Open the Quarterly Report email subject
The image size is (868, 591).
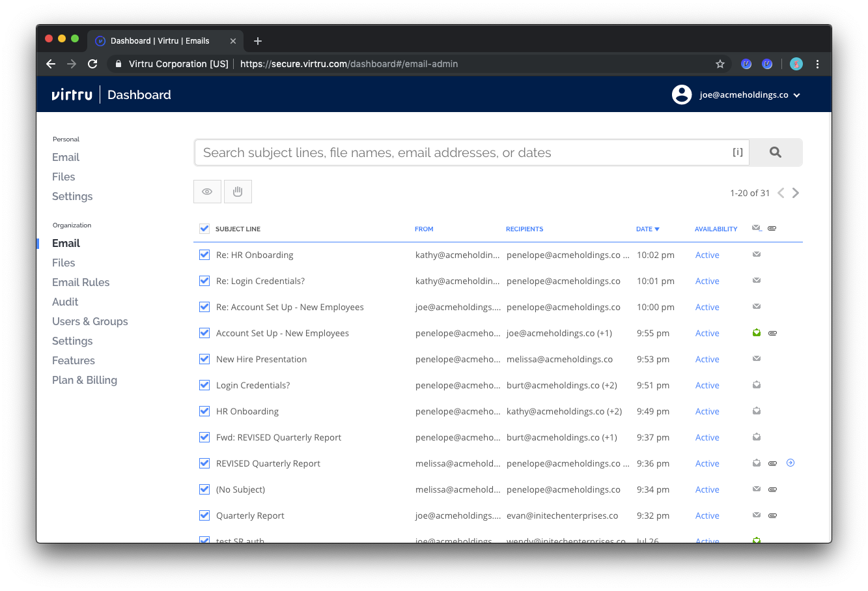(250, 515)
